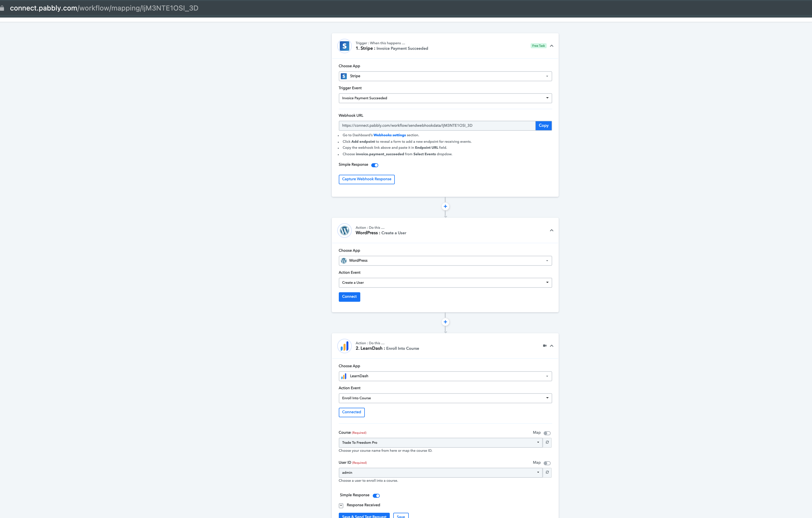Click the '1. Stripe : Invoice Payment Succeeded' title
The image size is (812, 518).
[x=392, y=48]
